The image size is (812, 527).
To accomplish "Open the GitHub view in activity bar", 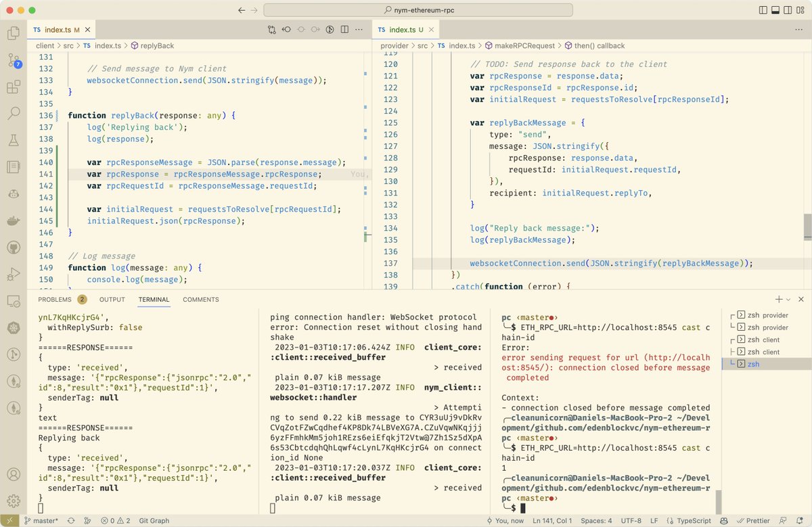I will click(x=13, y=247).
